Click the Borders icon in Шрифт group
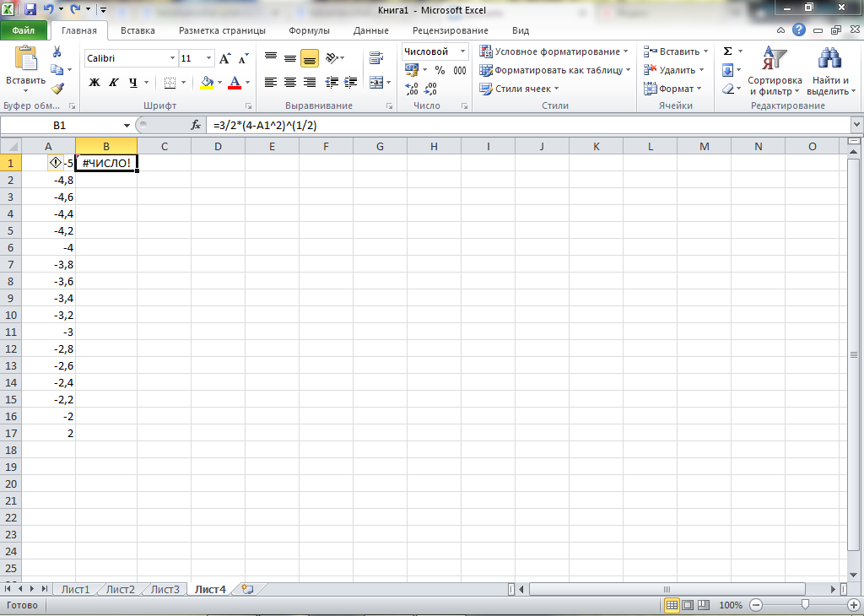The height and width of the screenshot is (616, 864). (170, 83)
